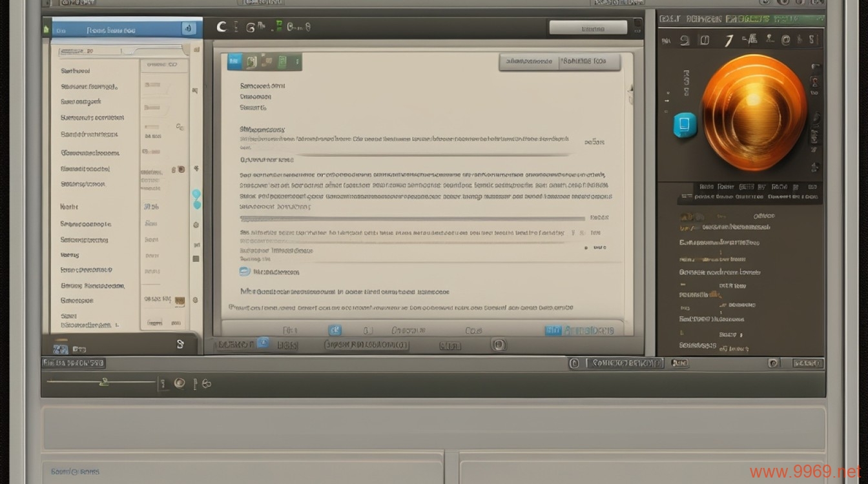Toggle the lower cyan dot on left panel edge
This screenshot has width=868, height=484.
pos(196,205)
